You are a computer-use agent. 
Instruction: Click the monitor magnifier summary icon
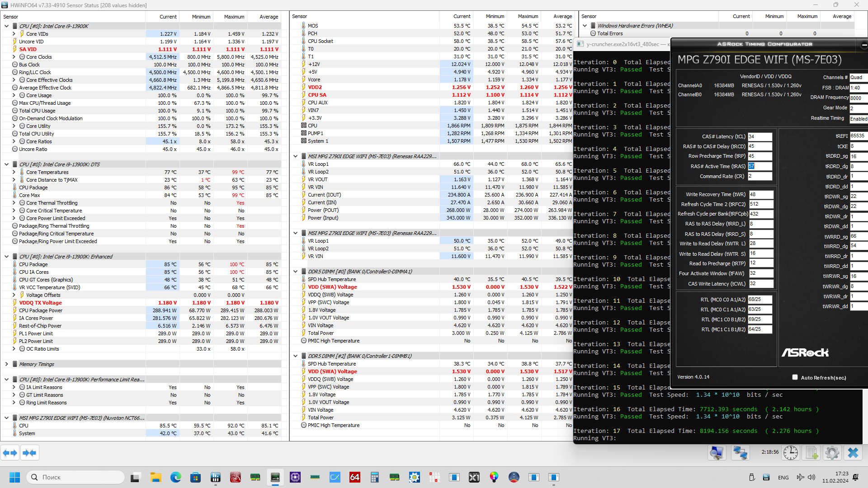(717, 453)
